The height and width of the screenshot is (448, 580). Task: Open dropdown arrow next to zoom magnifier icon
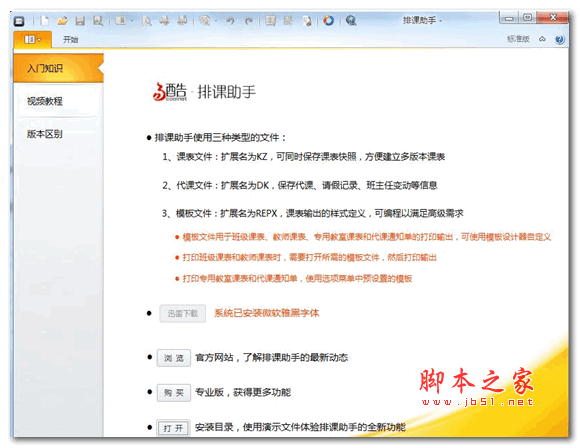pyautogui.click(x=216, y=21)
